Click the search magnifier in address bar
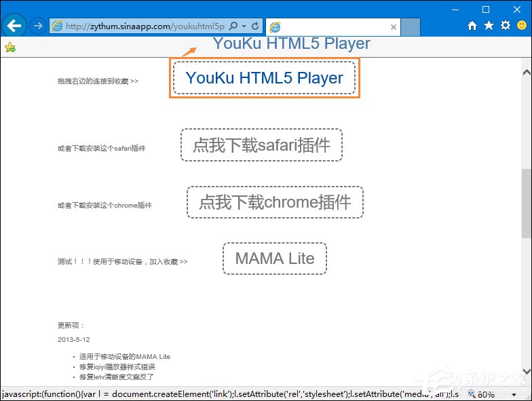Viewport: 532px width, 401px height. pos(233,26)
